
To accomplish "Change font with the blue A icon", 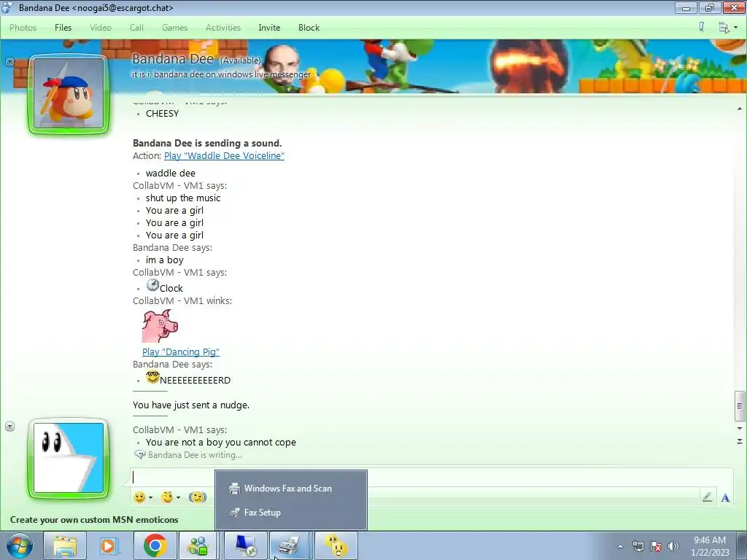I will pos(726,497).
